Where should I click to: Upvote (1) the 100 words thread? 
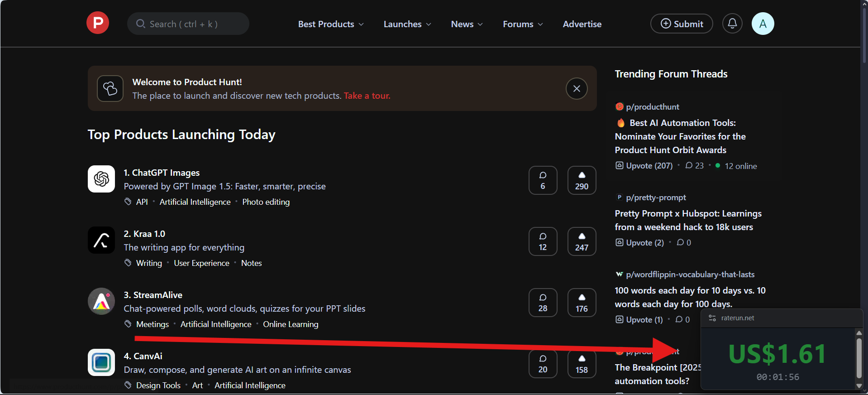[x=639, y=320]
